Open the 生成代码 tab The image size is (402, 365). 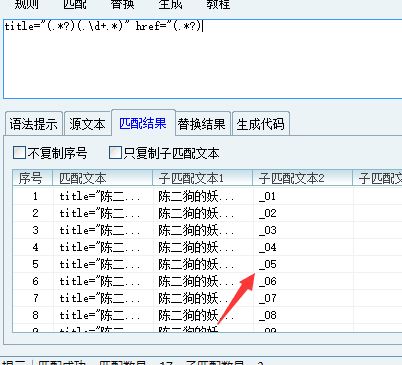pyautogui.click(x=261, y=124)
